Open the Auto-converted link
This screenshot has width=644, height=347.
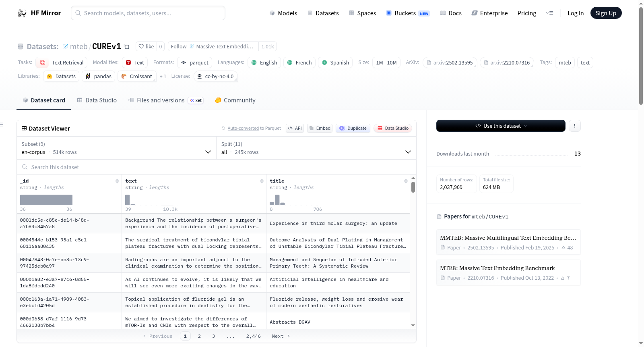click(243, 128)
